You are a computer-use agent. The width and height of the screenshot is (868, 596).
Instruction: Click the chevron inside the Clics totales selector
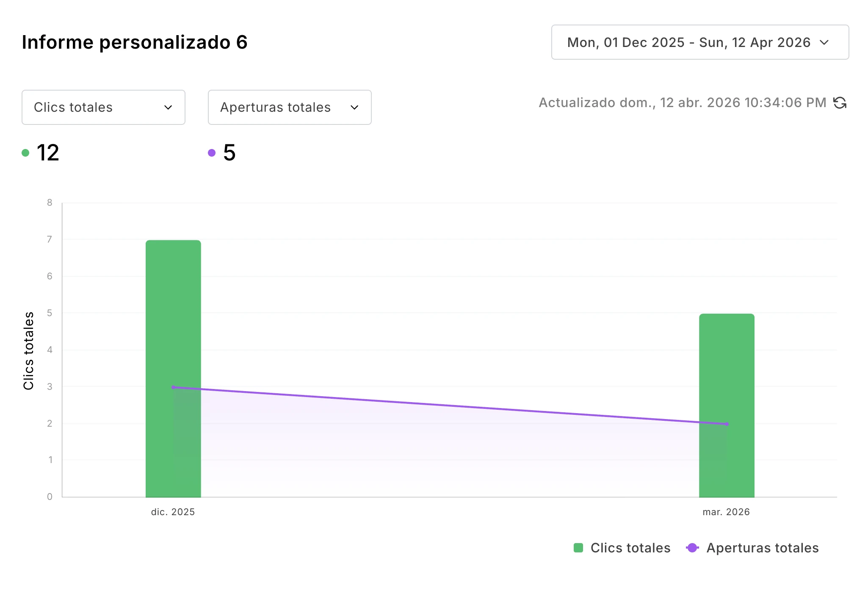coord(168,108)
